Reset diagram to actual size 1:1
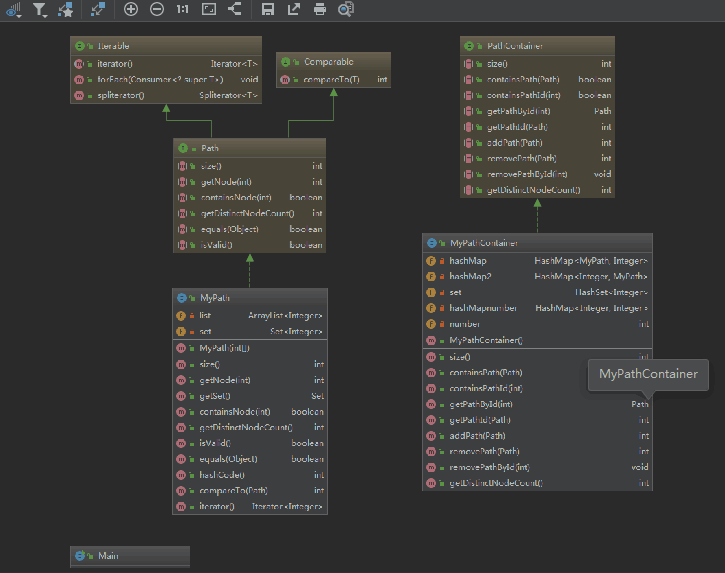The height and width of the screenshot is (573, 725). pyautogui.click(x=183, y=9)
